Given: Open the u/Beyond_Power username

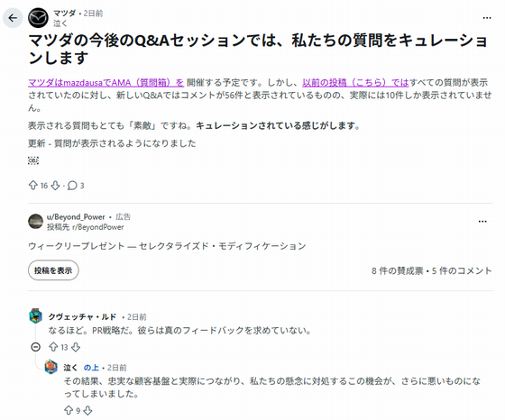Looking at the screenshot, I should [x=76, y=217].
